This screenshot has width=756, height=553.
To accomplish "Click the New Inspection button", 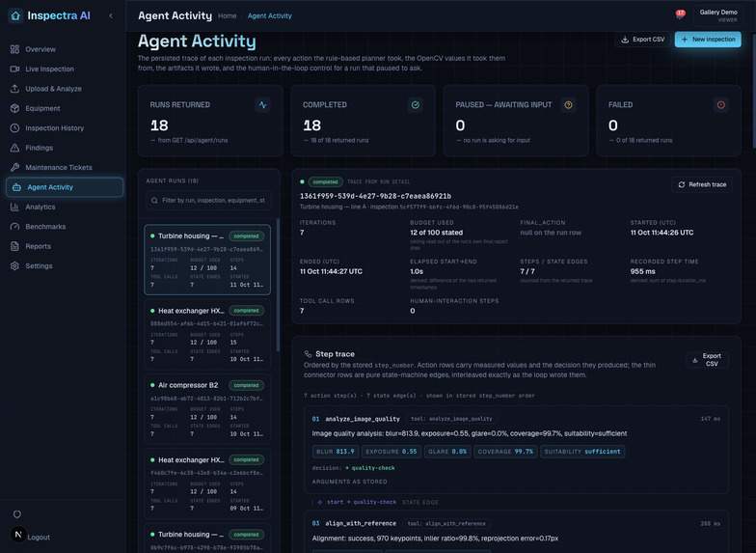I will point(708,39).
